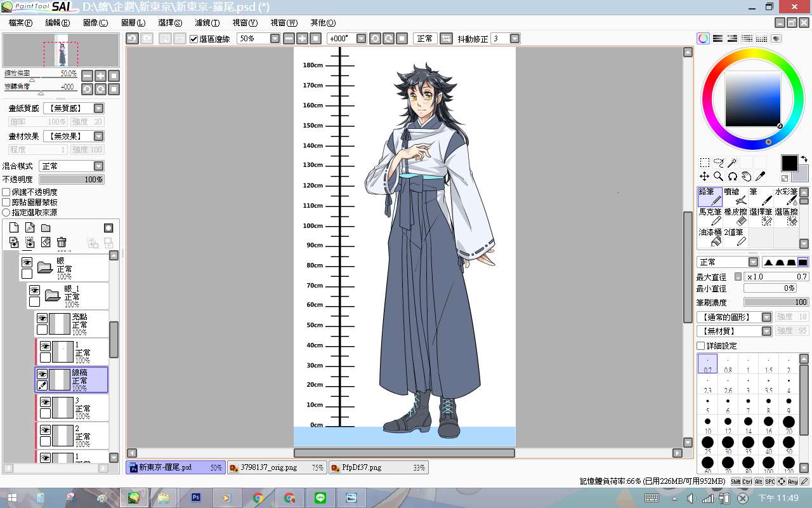Screen dimensions: 812x508
Task: Open the 檔案 menu
Action: tap(20, 22)
